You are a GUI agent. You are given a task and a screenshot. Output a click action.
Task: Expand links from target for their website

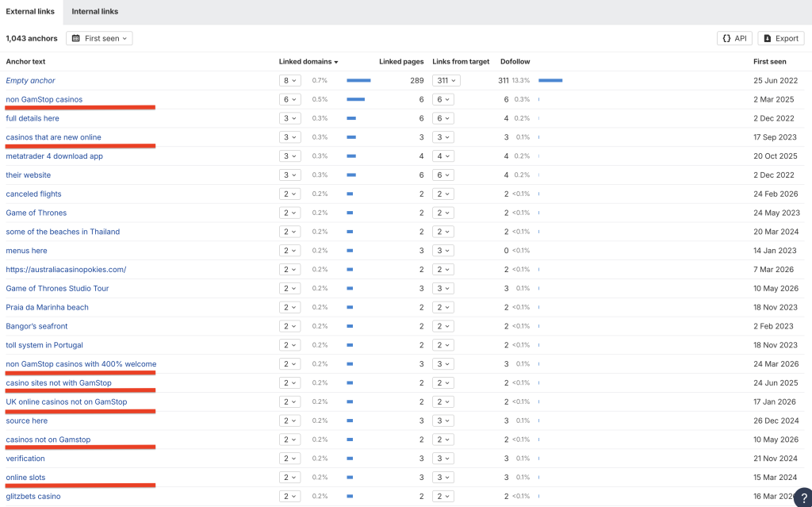coord(443,175)
